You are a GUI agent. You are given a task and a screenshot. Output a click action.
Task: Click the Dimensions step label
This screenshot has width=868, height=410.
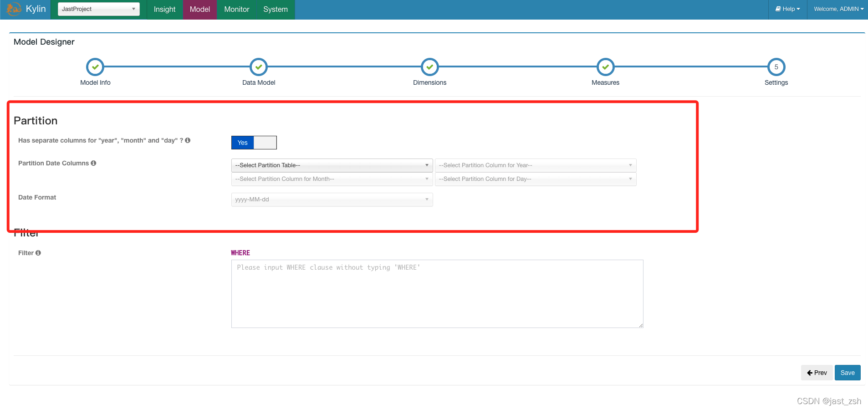[429, 82]
